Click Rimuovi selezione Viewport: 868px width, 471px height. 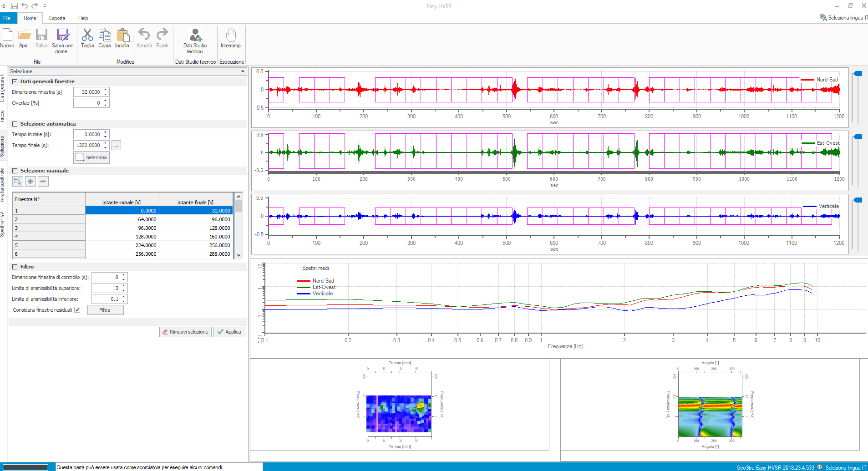point(185,332)
